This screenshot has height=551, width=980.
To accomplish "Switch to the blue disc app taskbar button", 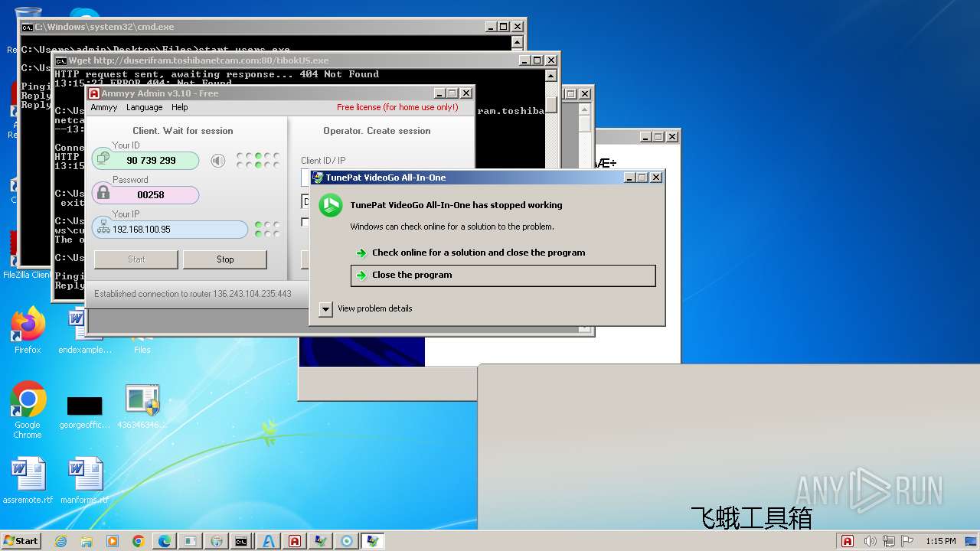I will point(347,541).
